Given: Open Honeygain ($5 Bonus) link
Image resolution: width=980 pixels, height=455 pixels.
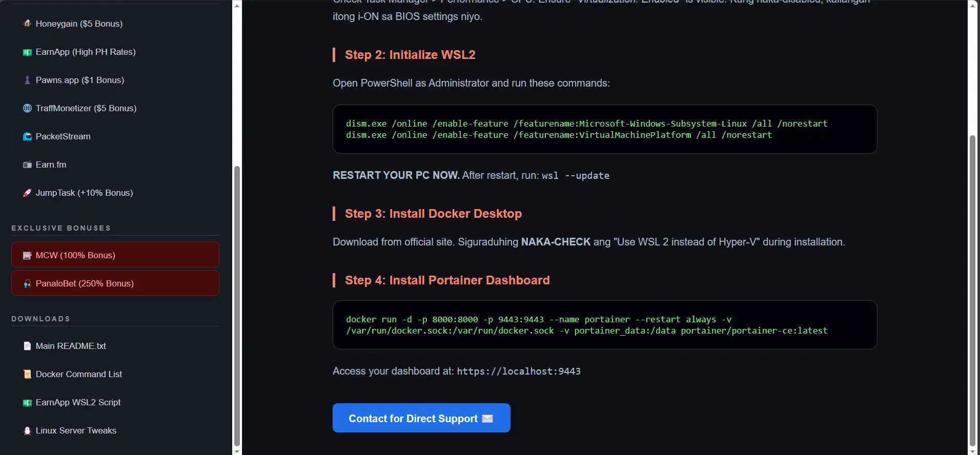Looking at the screenshot, I should pos(115,24).
